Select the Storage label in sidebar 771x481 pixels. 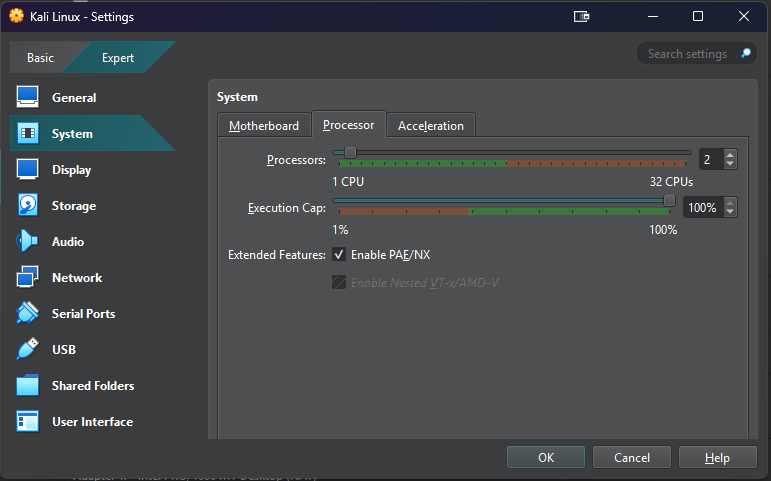pyautogui.click(x=74, y=206)
